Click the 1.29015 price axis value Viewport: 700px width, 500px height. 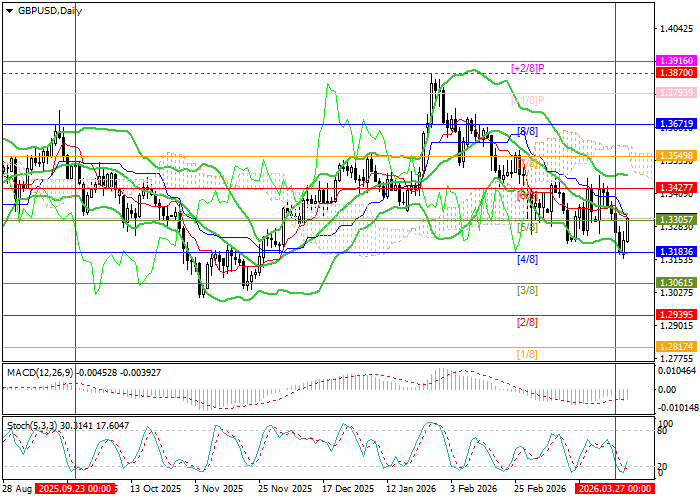coord(676,325)
